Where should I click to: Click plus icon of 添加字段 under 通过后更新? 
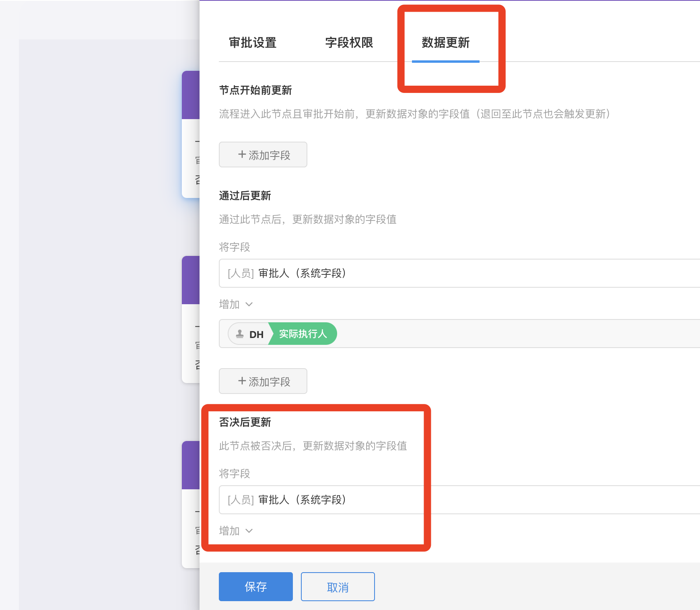click(242, 381)
